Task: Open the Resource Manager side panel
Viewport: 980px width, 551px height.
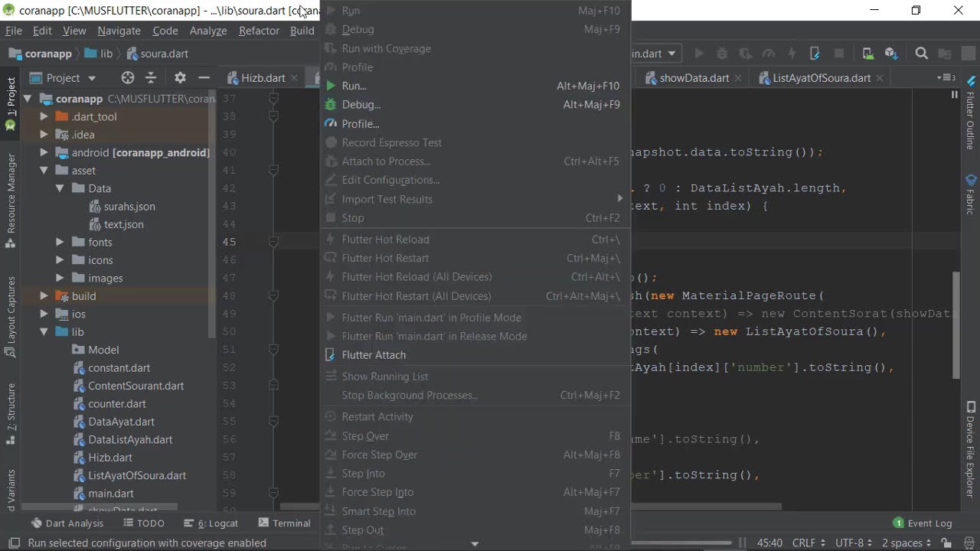Action: pos(11,201)
